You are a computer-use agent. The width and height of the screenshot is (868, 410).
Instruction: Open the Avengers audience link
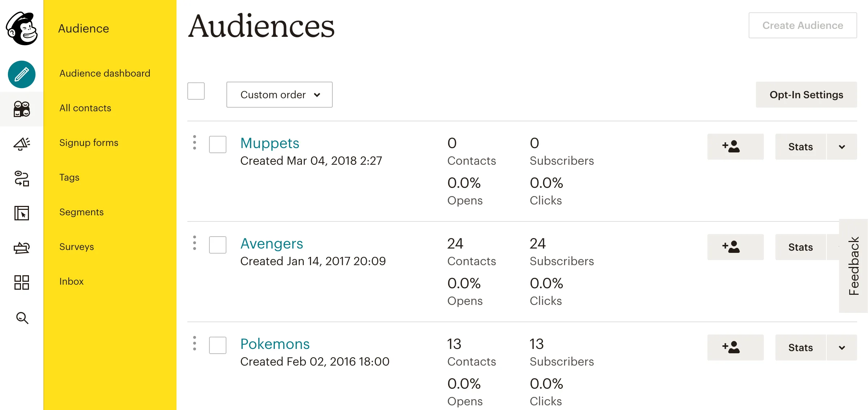272,243
